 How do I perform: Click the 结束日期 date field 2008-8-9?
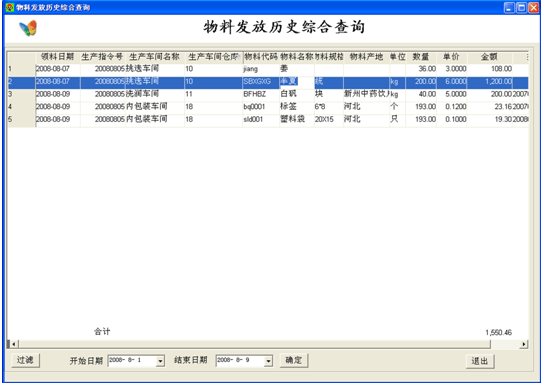pos(240,361)
